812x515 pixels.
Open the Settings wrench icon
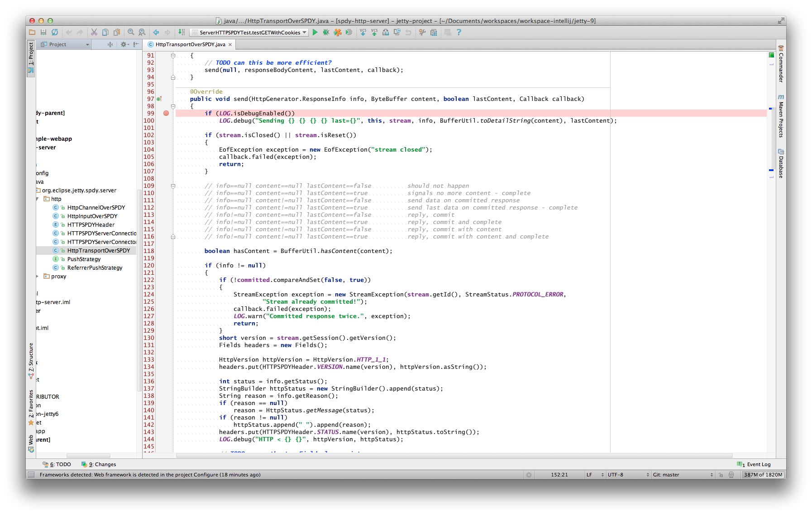(422, 32)
